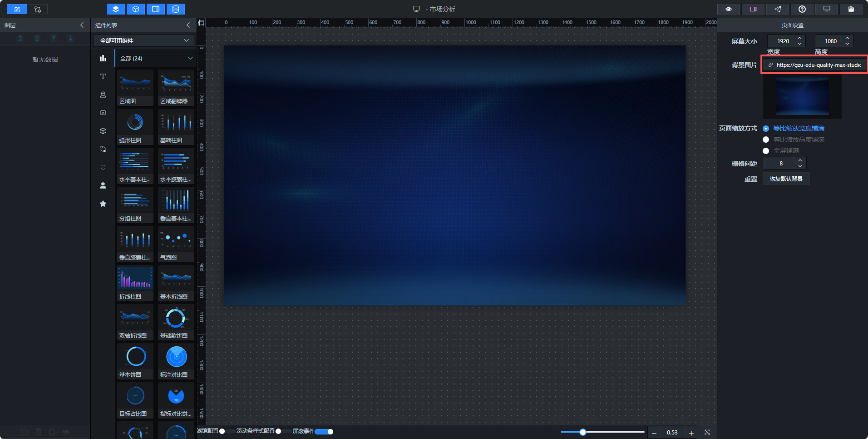Screen dimensions: 868x439
Task: Click the video camera record icon
Action: (x=753, y=9)
